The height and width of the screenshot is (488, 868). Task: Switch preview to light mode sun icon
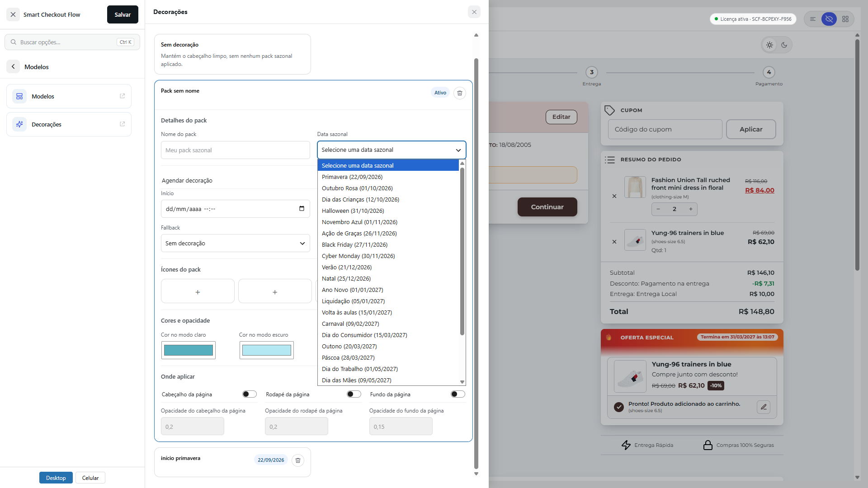769,45
